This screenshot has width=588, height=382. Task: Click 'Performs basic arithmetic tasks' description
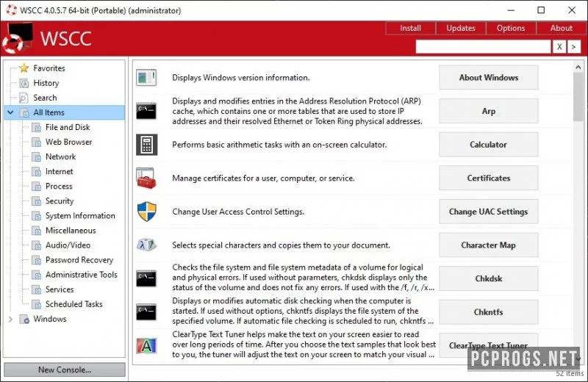coord(279,145)
